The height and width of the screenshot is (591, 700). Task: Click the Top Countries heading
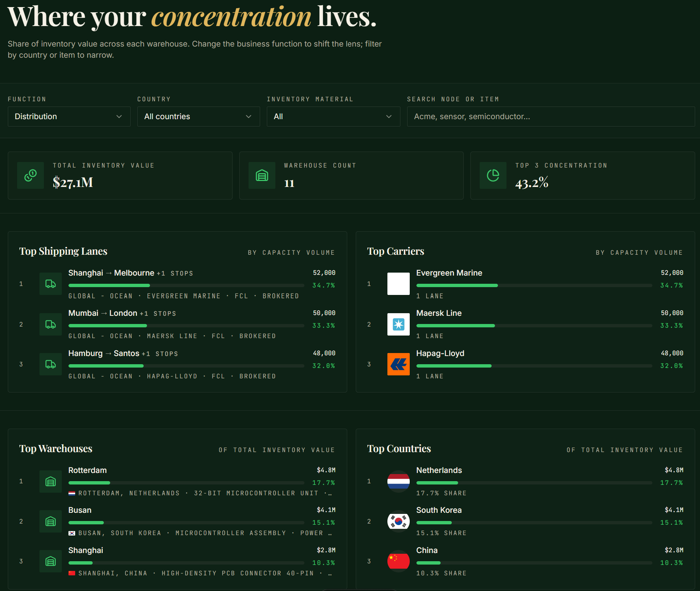[399, 449]
